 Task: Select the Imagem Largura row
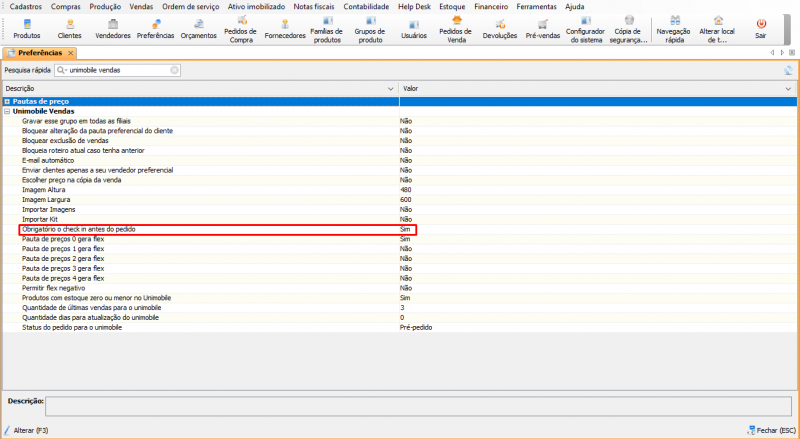400,200
